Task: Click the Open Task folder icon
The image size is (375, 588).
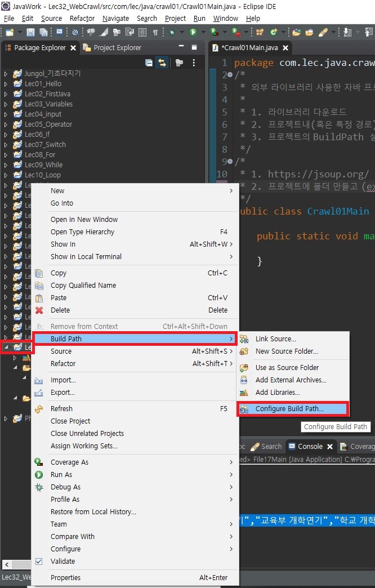Action: tap(309, 32)
